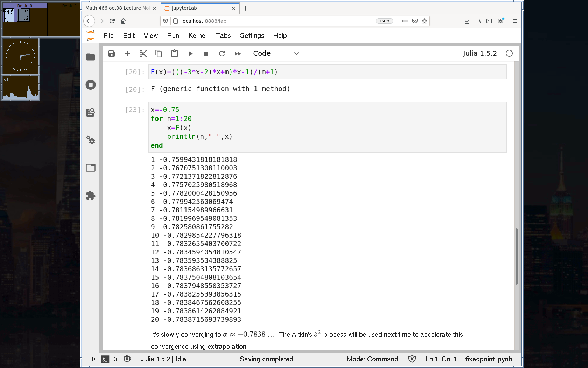Screen dimensions: 588x368
Task: Switch kernel by clicking Julia 1.5.2
Action: point(479,54)
